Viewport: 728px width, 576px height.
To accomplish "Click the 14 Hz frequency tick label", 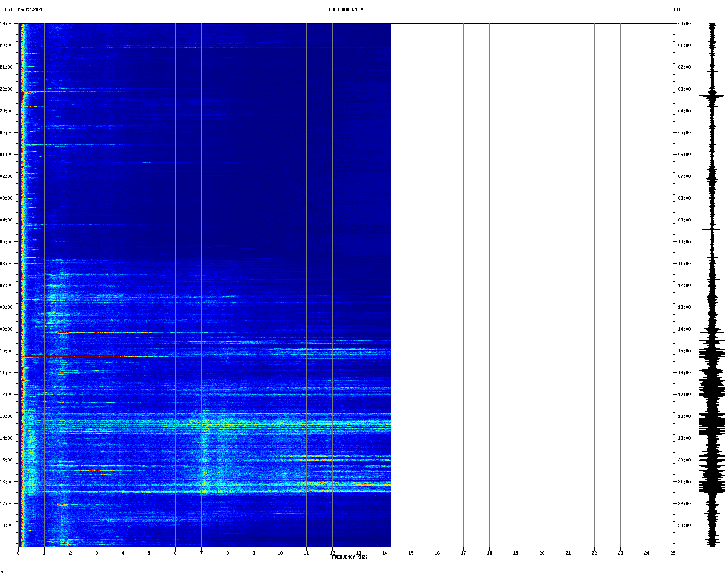I will tap(385, 553).
